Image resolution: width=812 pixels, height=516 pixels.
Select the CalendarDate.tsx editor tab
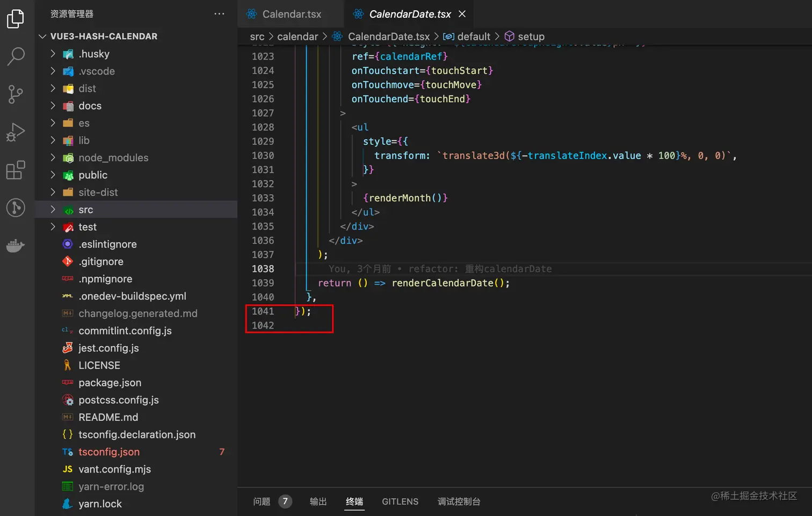[x=410, y=14]
